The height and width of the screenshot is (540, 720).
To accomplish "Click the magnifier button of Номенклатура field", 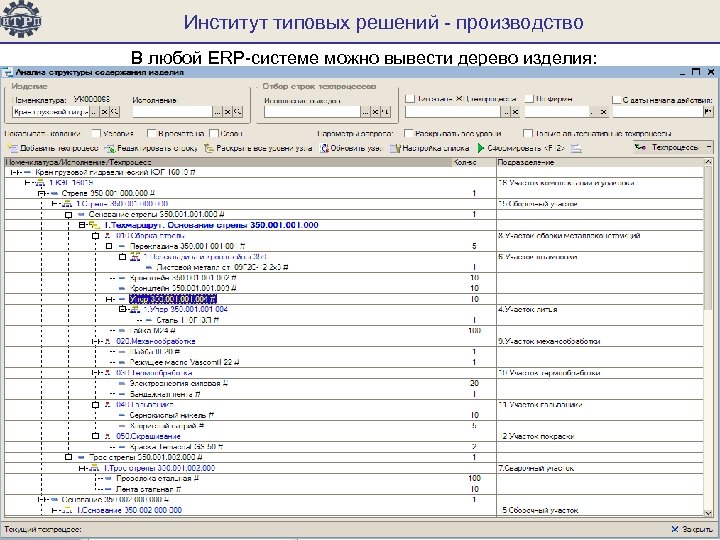I will pyautogui.click(x=114, y=112).
